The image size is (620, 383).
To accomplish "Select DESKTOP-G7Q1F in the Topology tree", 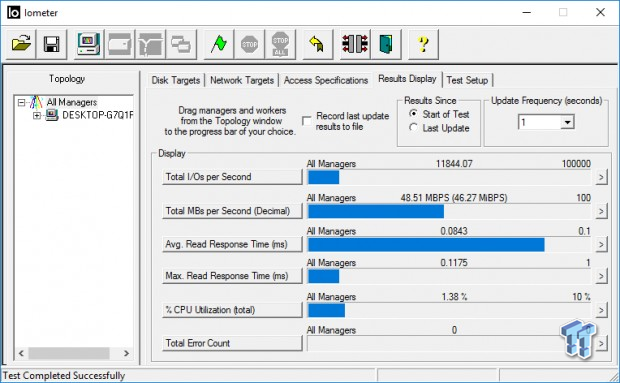I will click(x=98, y=115).
